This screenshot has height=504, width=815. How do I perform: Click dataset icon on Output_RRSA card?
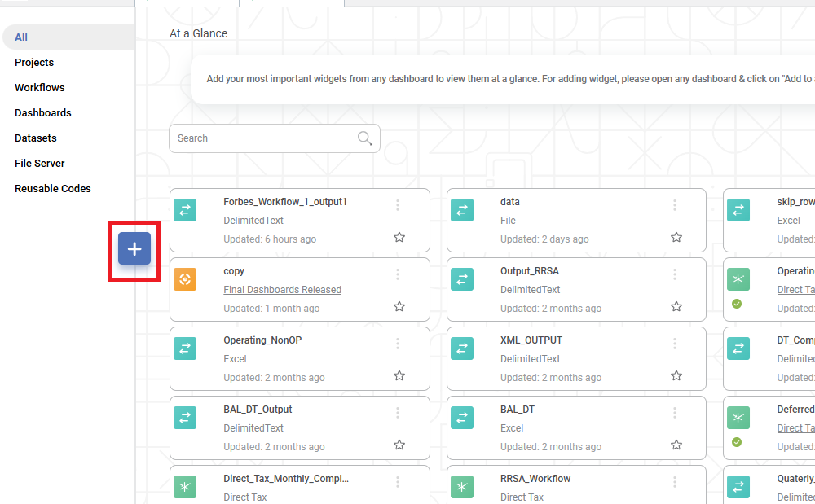pos(462,279)
